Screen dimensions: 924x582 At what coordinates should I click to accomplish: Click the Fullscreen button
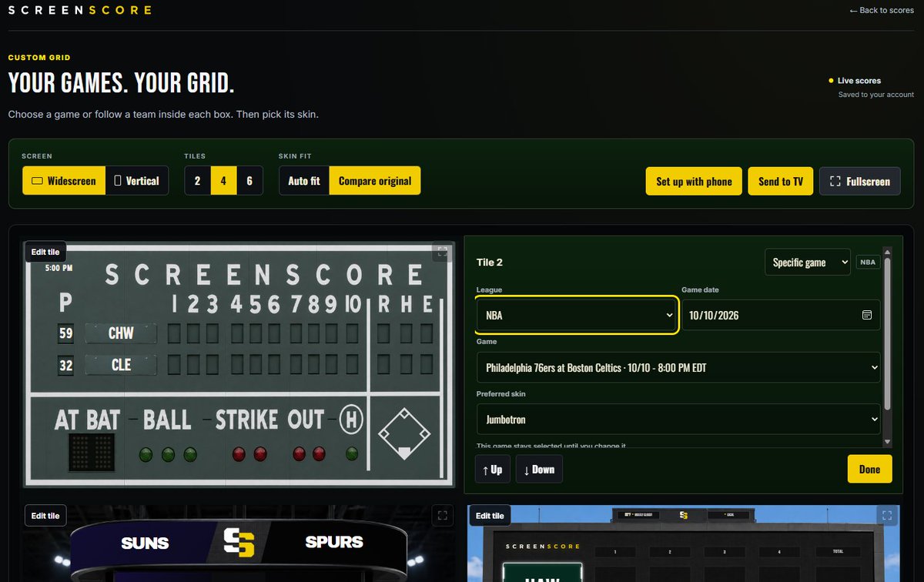pos(860,181)
